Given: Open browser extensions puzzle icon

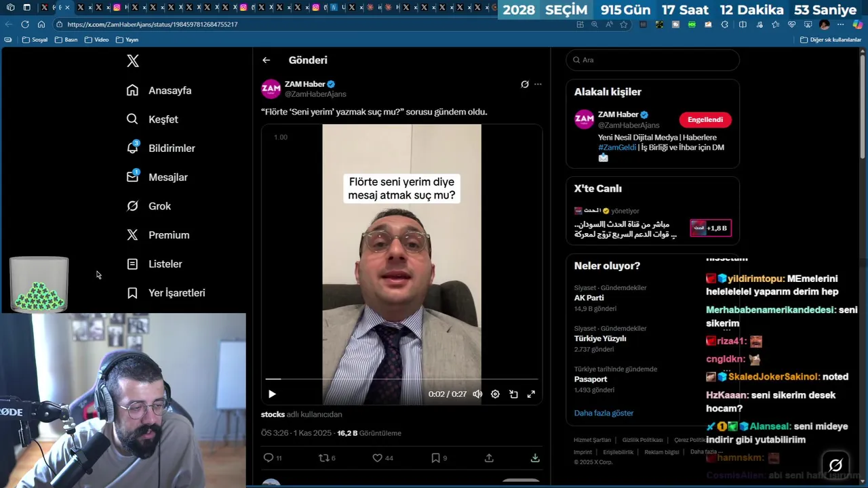Looking at the screenshot, I should 724,24.
